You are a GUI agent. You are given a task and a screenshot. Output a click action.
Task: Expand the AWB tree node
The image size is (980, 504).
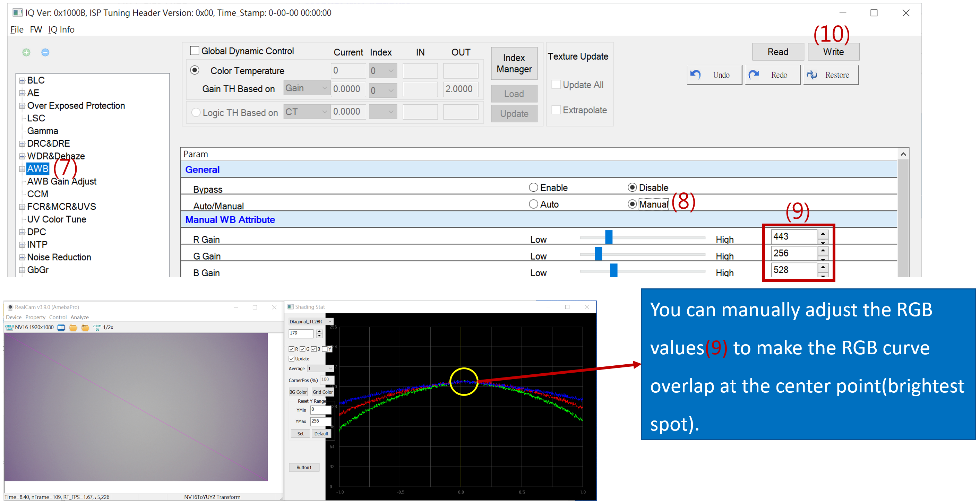(22, 169)
